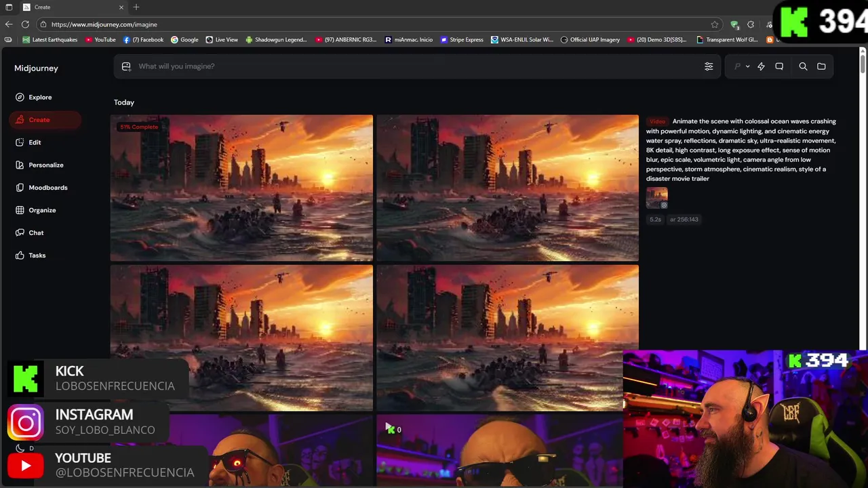Open the video thumbnail showing 51% Complete
The height and width of the screenshot is (488, 868).
pyautogui.click(x=241, y=188)
